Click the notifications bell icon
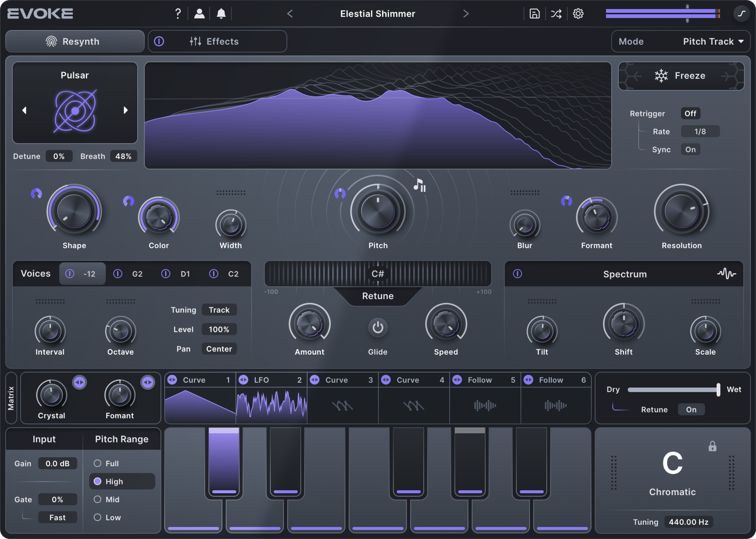The image size is (756, 539). pos(221,14)
